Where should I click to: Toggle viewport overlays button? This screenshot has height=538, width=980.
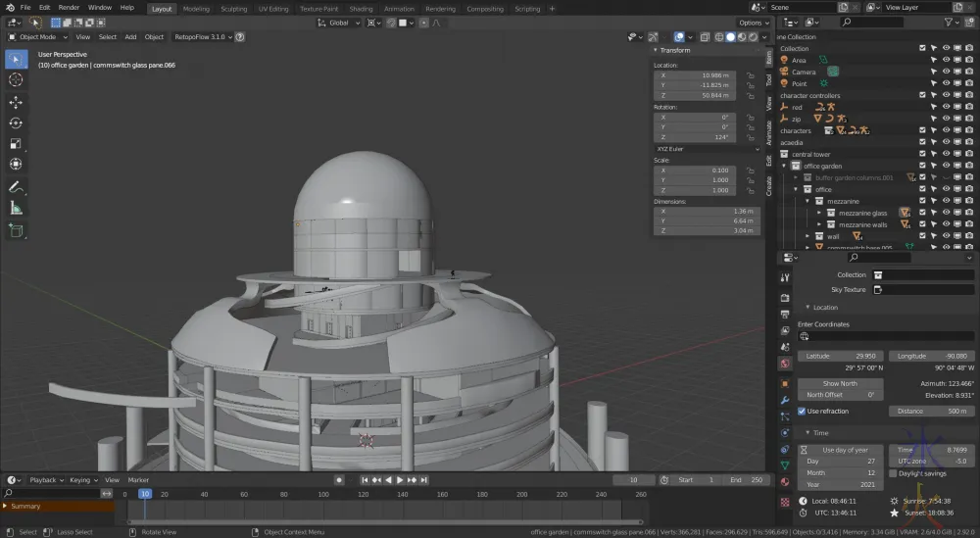pyautogui.click(x=679, y=37)
